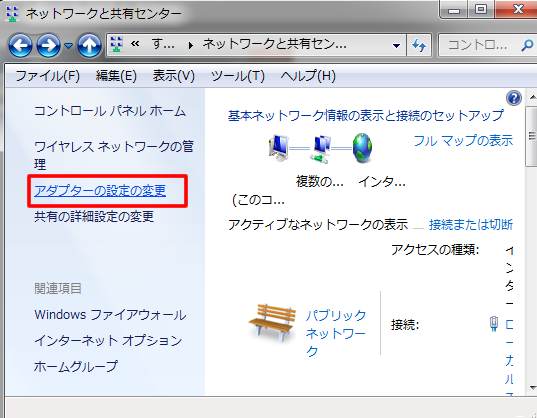Viewport: 537px width, 418px height.
Task: Click 接続または切断 link
Action: 471,225
